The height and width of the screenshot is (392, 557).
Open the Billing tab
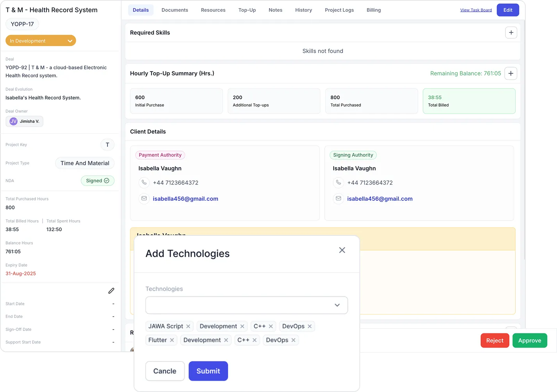pyautogui.click(x=373, y=10)
